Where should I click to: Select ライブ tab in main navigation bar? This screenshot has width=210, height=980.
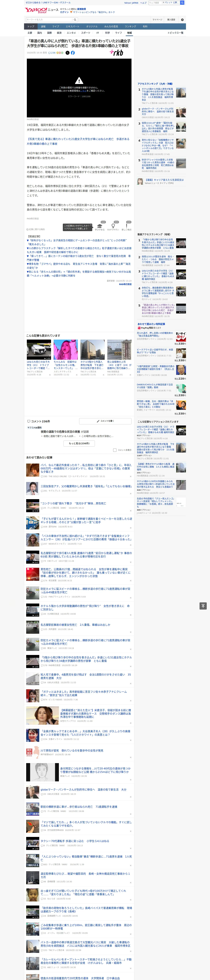point(56,27)
